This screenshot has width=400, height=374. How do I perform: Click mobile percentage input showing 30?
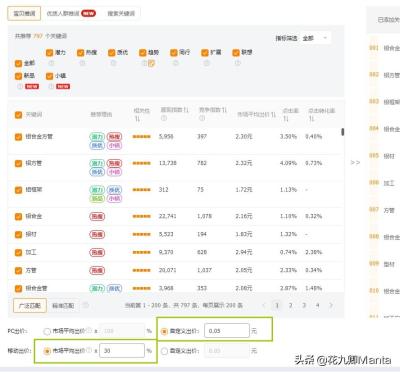click(122, 351)
